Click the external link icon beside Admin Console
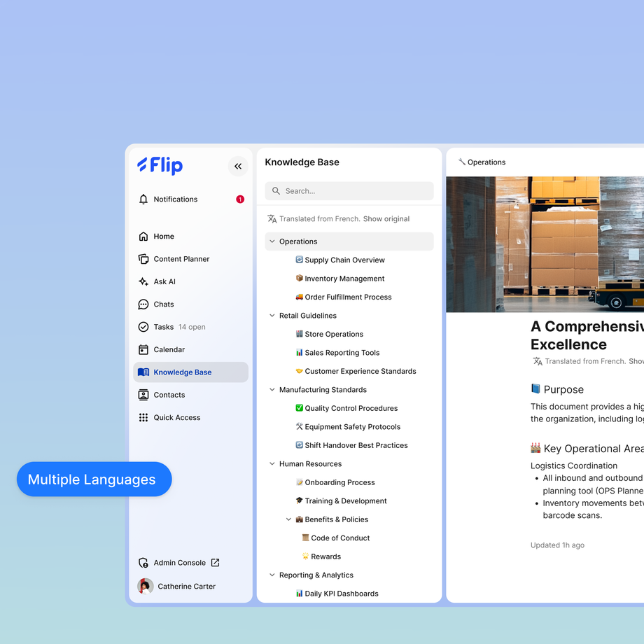Image resolution: width=644 pixels, height=644 pixels. pyautogui.click(x=215, y=563)
